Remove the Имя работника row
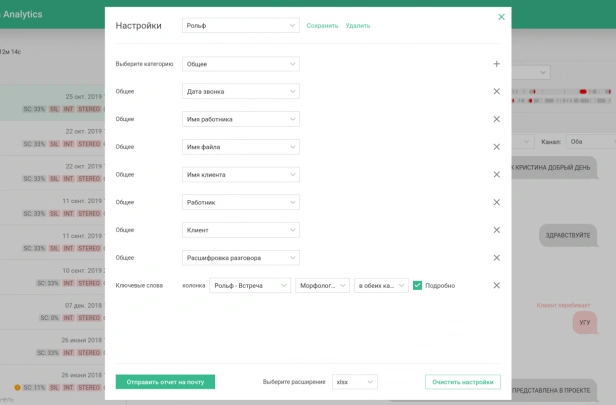The image size is (616, 405). coord(497,119)
